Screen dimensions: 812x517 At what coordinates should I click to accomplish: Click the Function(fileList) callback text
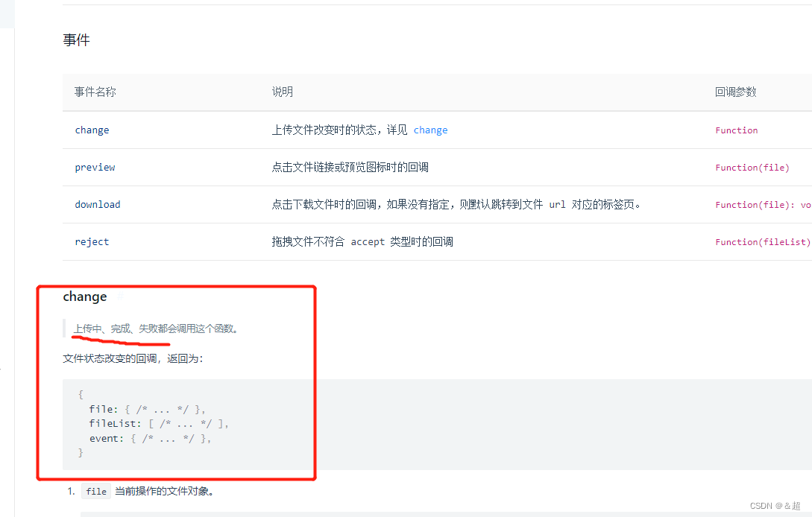click(x=762, y=241)
